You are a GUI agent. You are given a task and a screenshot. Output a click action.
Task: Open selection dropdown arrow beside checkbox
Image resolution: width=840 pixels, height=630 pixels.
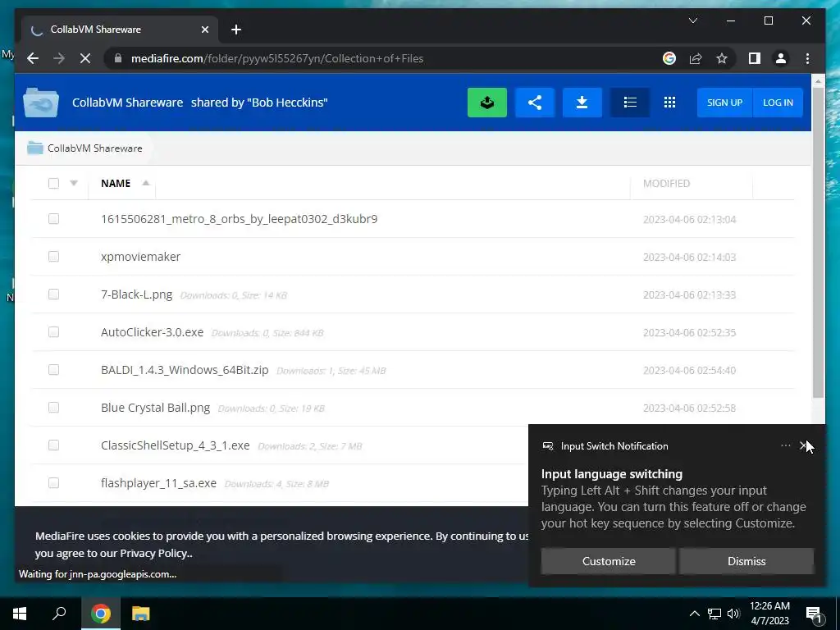(x=74, y=183)
